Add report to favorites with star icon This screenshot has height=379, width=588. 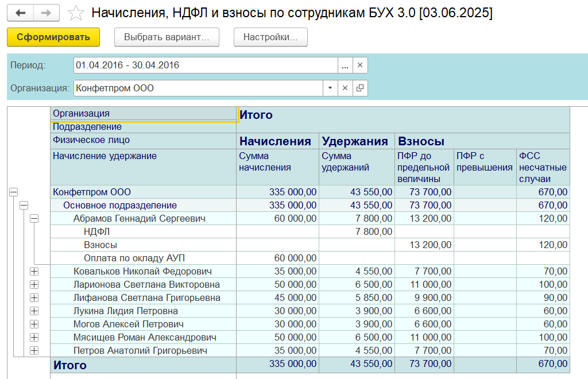click(76, 13)
